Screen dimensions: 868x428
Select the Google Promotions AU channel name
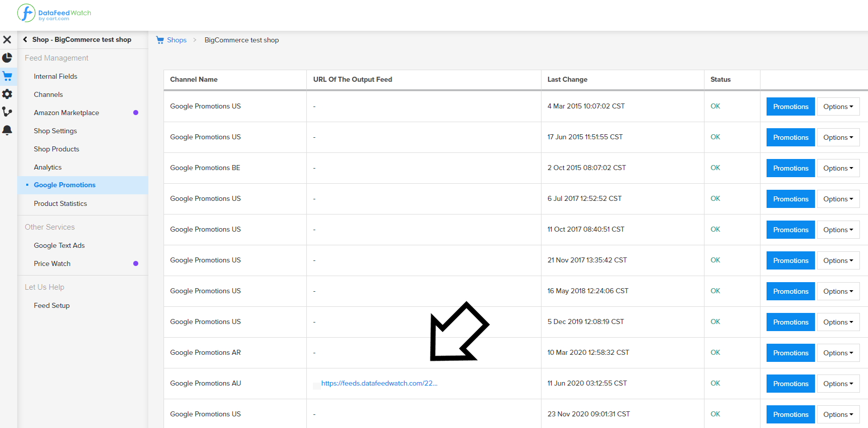click(x=205, y=383)
